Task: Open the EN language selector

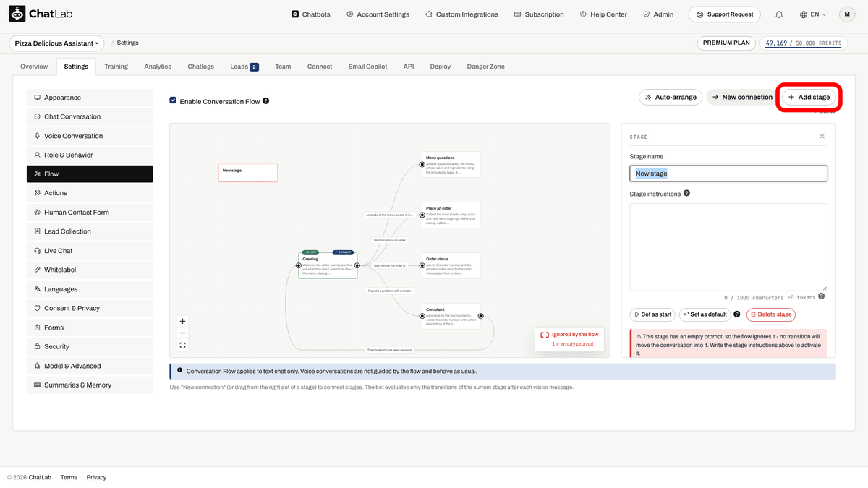Action: (813, 14)
